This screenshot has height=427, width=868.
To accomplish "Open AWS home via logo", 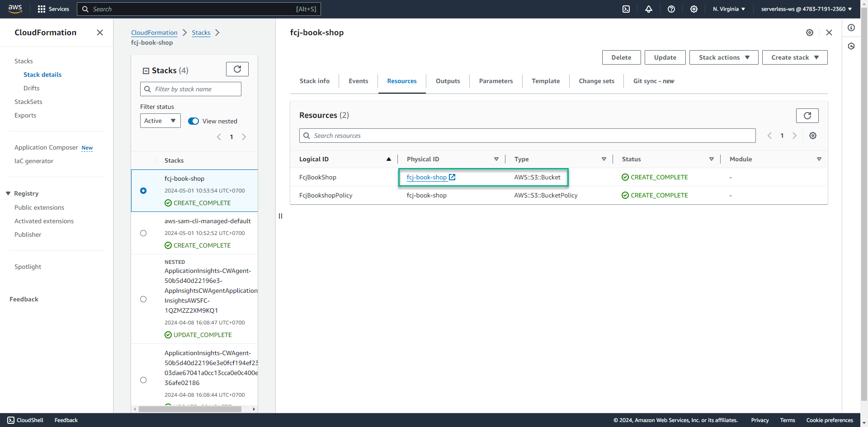I will [15, 9].
